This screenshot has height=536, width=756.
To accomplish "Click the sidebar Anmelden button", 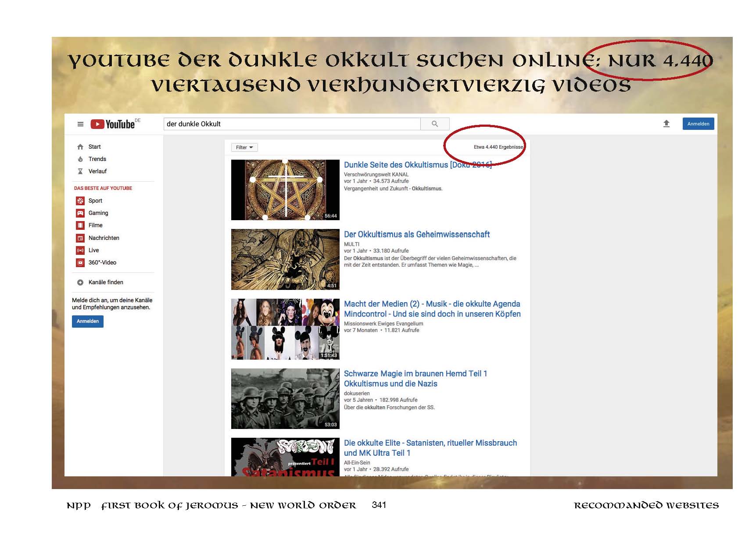I will (88, 322).
